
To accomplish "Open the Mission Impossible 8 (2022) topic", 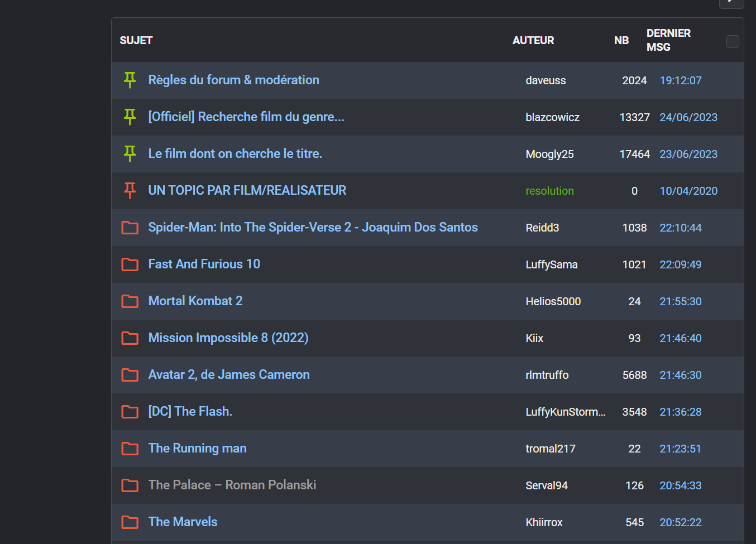I will coord(228,338).
